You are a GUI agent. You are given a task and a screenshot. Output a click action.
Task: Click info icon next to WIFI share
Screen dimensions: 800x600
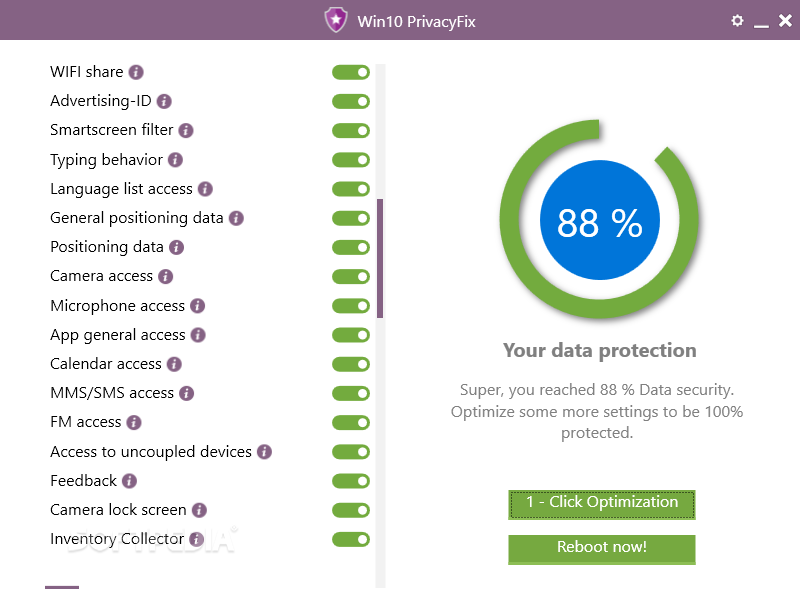(x=136, y=72)
